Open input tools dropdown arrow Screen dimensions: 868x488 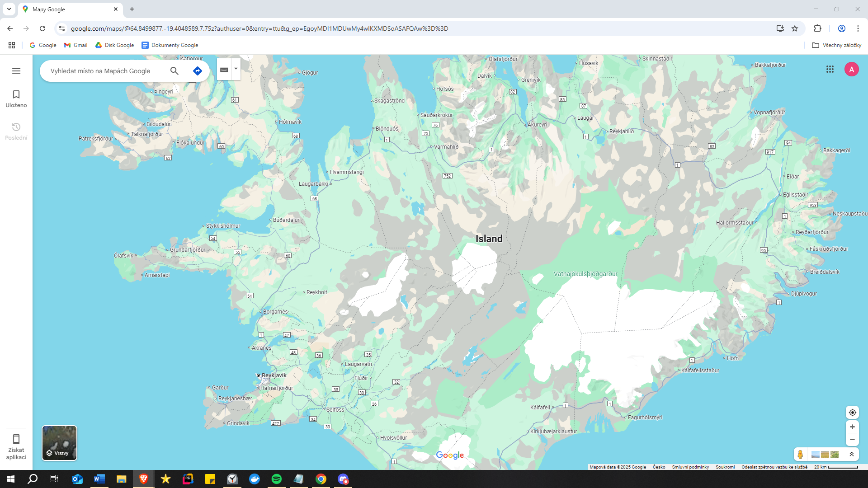(x=236, y=69)
